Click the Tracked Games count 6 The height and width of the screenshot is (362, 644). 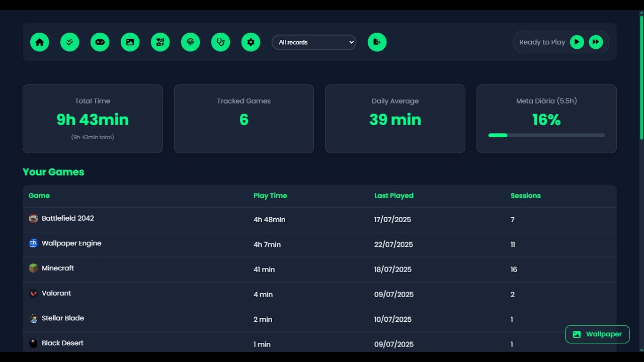pyautogui.click(x=244, y=120)
